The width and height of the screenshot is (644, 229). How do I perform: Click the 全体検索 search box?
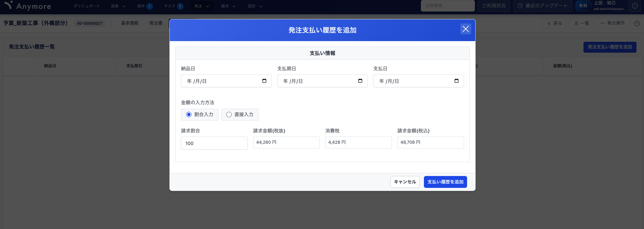tap(448, 6)
